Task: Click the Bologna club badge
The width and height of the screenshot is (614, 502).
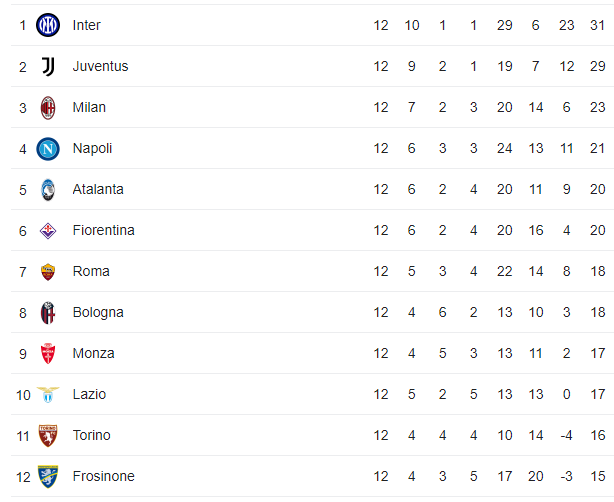Action: tap(48, 313)
